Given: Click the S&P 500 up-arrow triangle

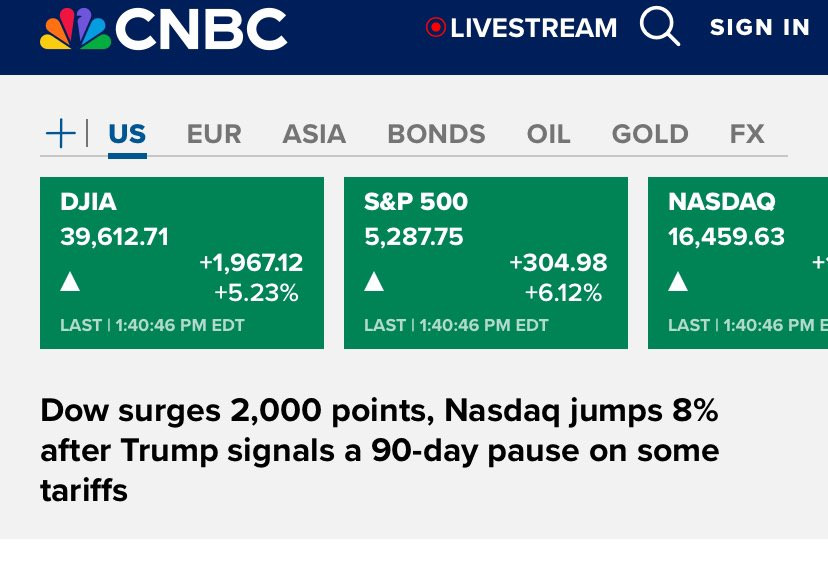Looking at the screenshot, I should (374, 281).
